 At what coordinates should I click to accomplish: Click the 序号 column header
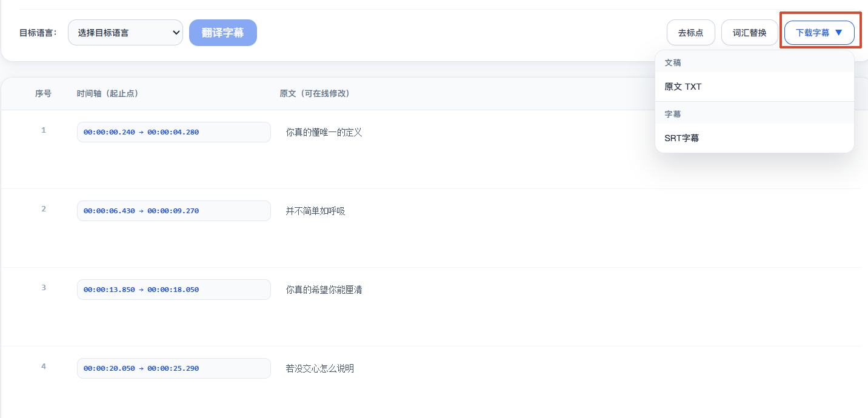click(x=43, y=93)
